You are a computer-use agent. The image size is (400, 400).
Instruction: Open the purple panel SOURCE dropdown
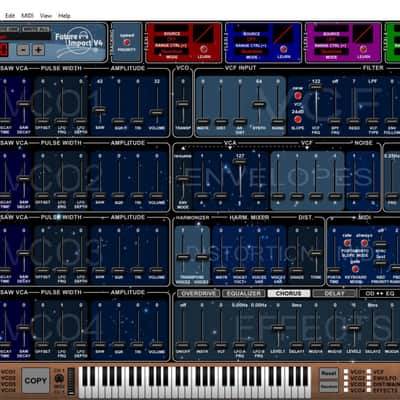coord(332,28)
